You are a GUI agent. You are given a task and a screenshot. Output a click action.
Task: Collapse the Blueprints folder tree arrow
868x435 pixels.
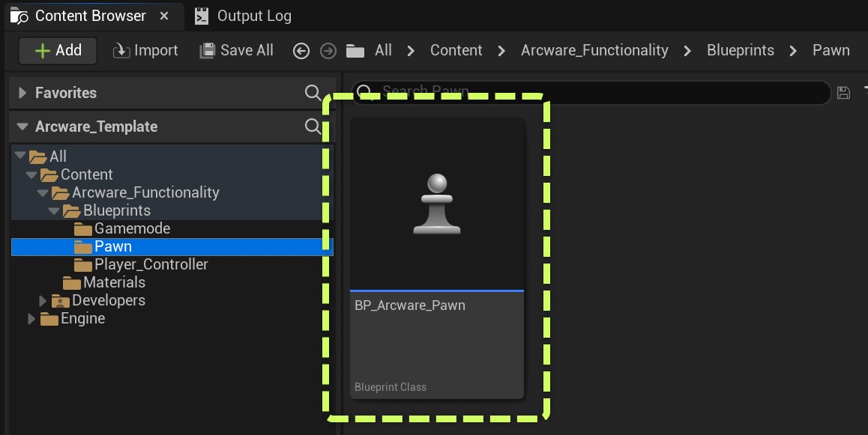pyautogui.click(x=54, y=211)
